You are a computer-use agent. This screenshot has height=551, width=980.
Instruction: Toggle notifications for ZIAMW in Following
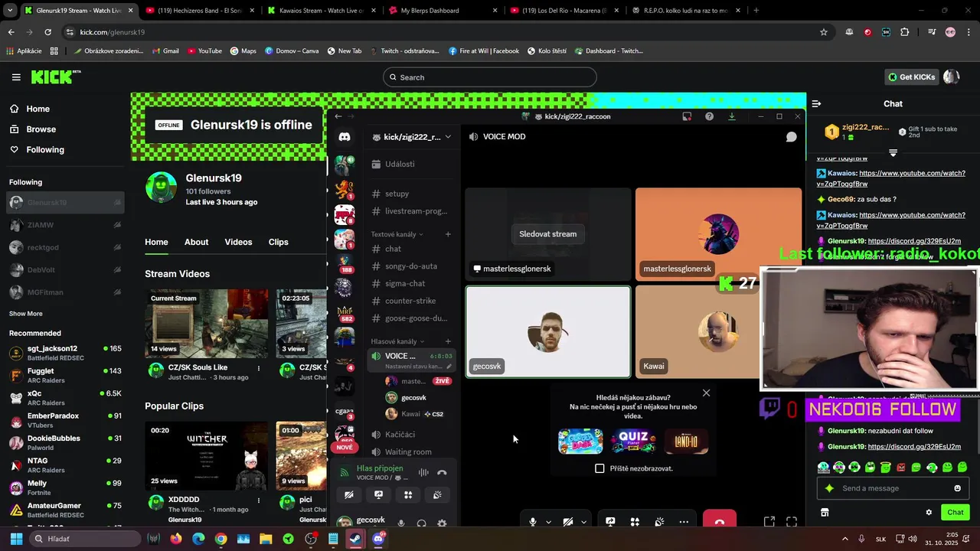(x=117, y=225)
